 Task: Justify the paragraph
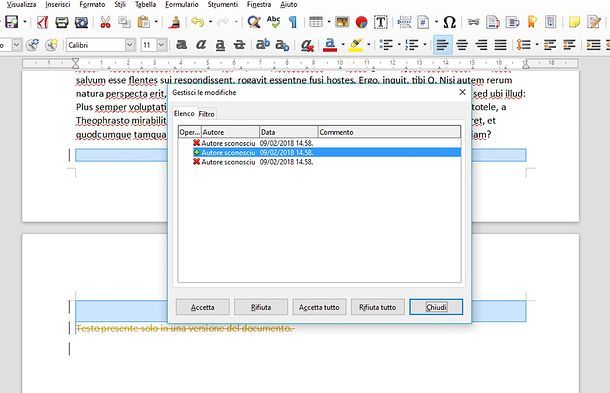point(500,45)
